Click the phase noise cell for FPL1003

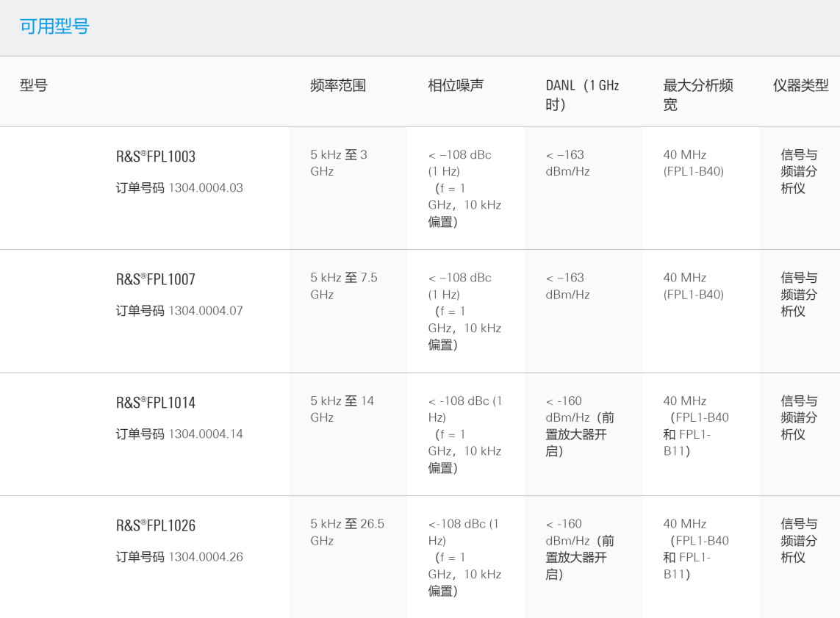pos(464,188)
